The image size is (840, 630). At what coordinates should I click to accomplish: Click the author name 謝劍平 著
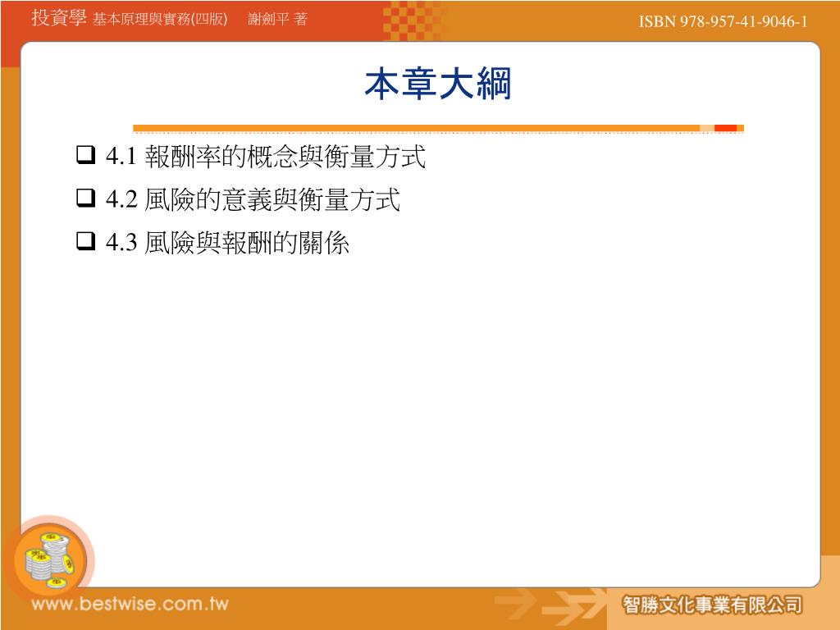point(277,20)
